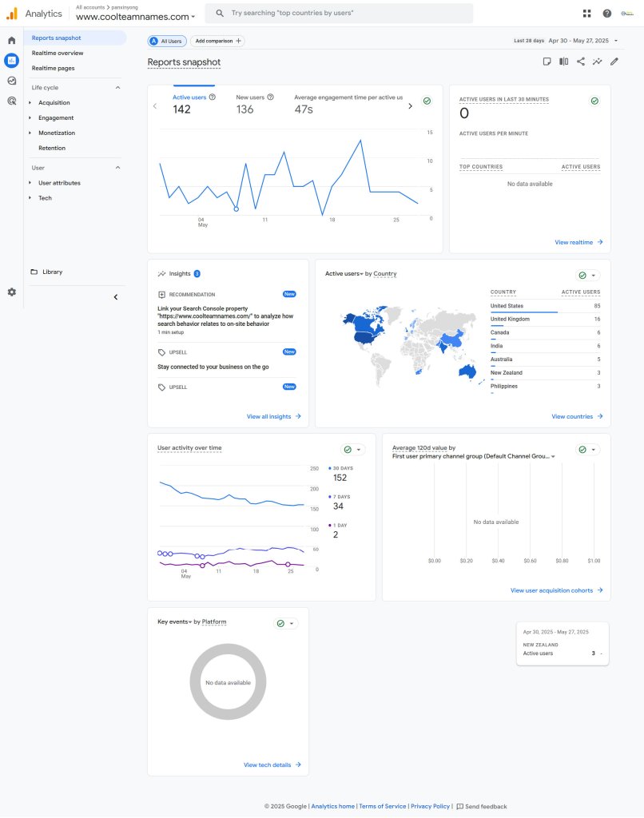Open Realtime pages report

pyautogui.click(x=54, y=69)
